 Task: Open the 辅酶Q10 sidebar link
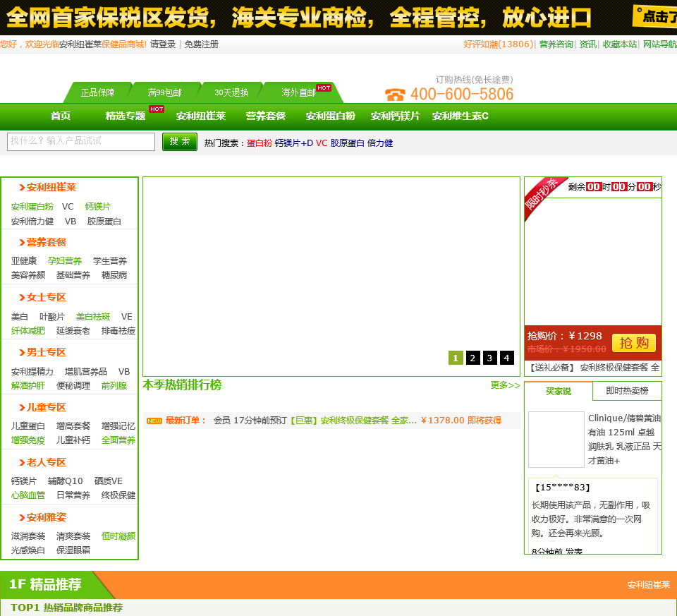(65, 481)
